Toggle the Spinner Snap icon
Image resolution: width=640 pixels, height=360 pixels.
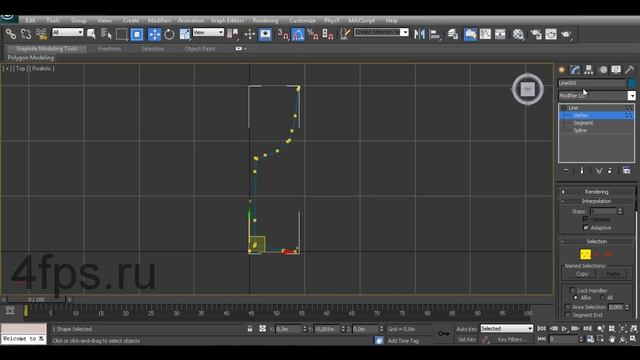(x=328, y=34)
